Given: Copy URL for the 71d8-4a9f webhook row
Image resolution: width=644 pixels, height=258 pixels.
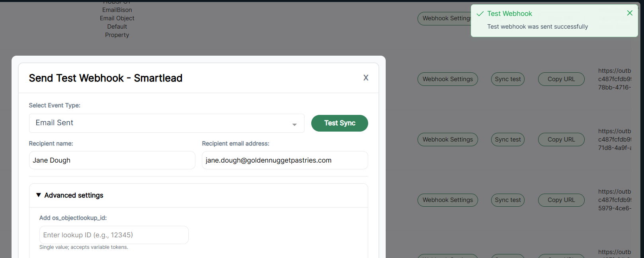Looking at the screenshot, I should tap(561, 140).
